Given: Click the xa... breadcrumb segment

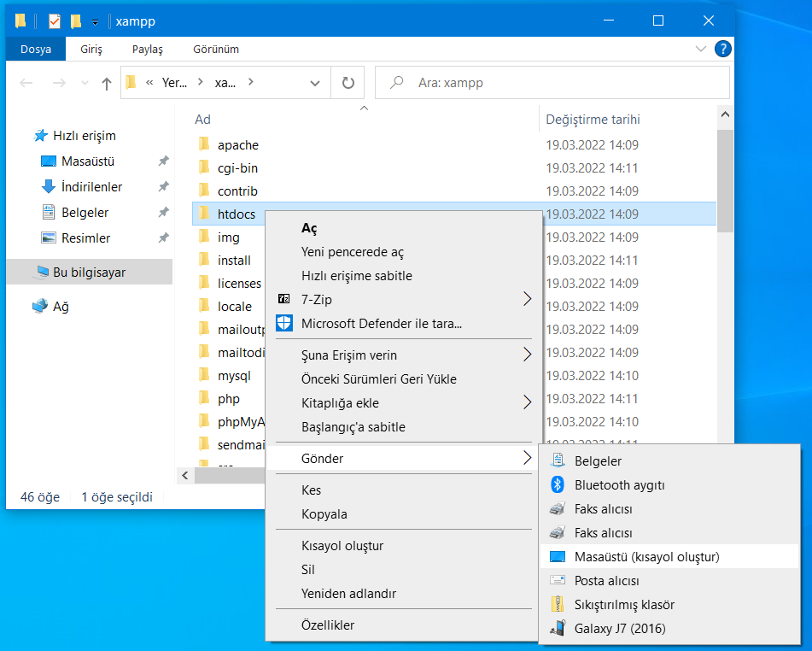Looking at the screenshot, I should pyautogui.click(x=225, y=83).
